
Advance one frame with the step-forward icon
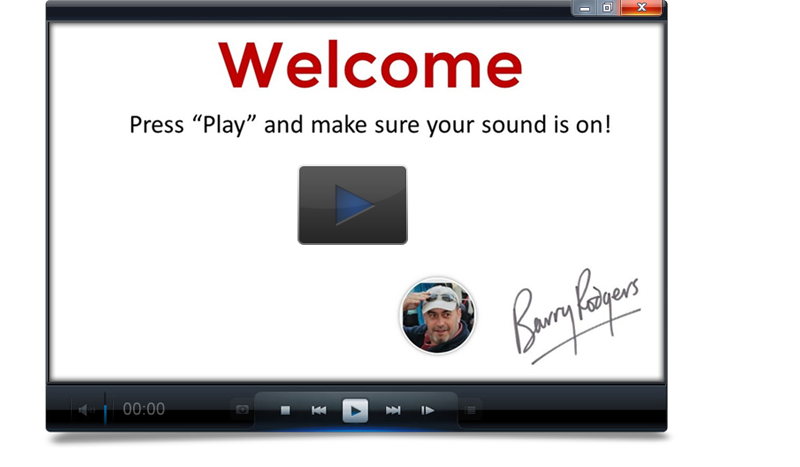tap(428, 410)
